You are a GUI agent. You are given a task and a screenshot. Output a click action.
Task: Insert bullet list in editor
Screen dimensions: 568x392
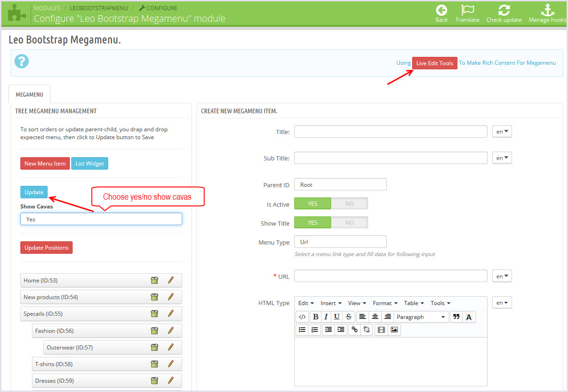tap(302, 330)
